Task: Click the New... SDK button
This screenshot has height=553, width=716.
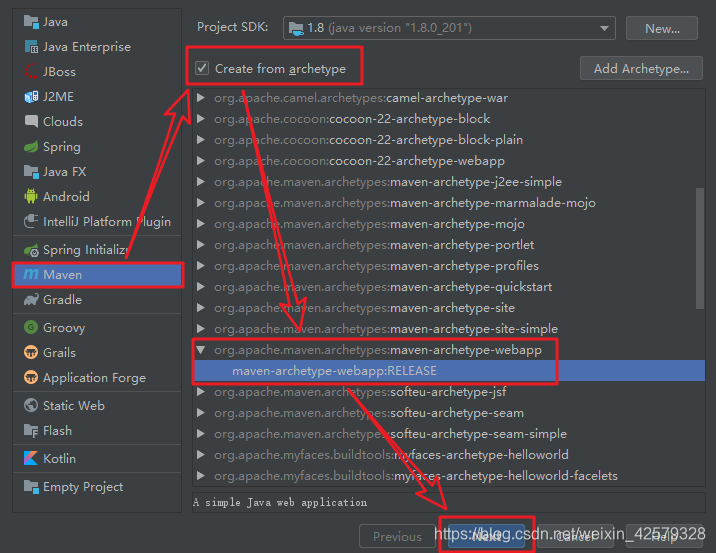Action: (x=662, y=28)
